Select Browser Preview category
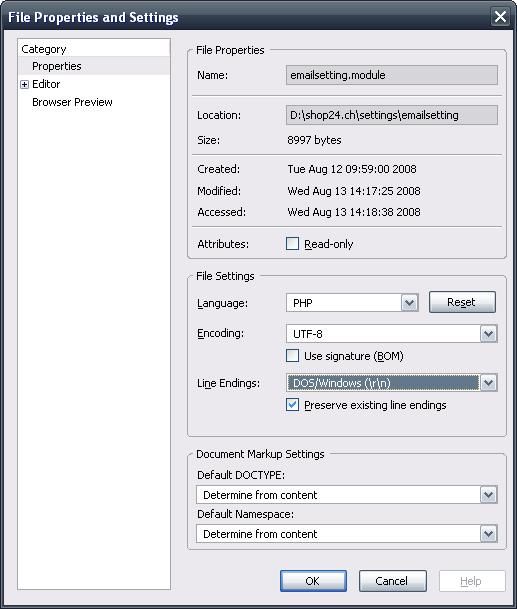 click(72, 102)
